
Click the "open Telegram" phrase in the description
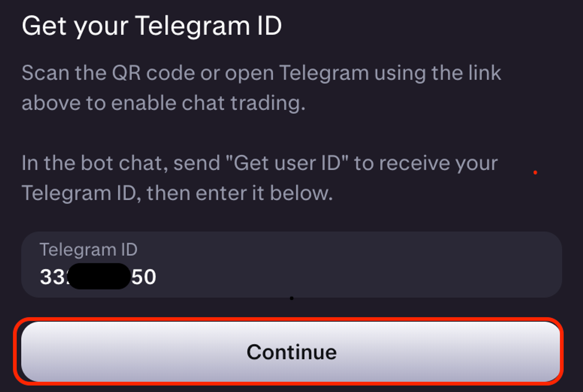pyautogui.click(x=297, y=72)
